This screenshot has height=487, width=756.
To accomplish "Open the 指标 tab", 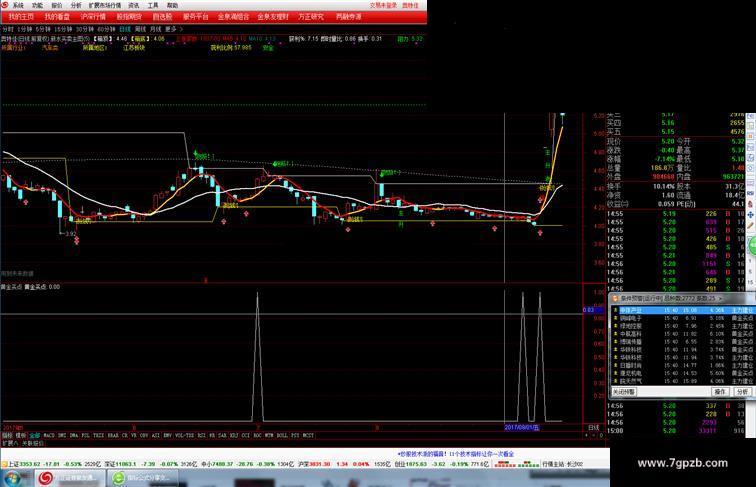I will click(x=7, y=435).
